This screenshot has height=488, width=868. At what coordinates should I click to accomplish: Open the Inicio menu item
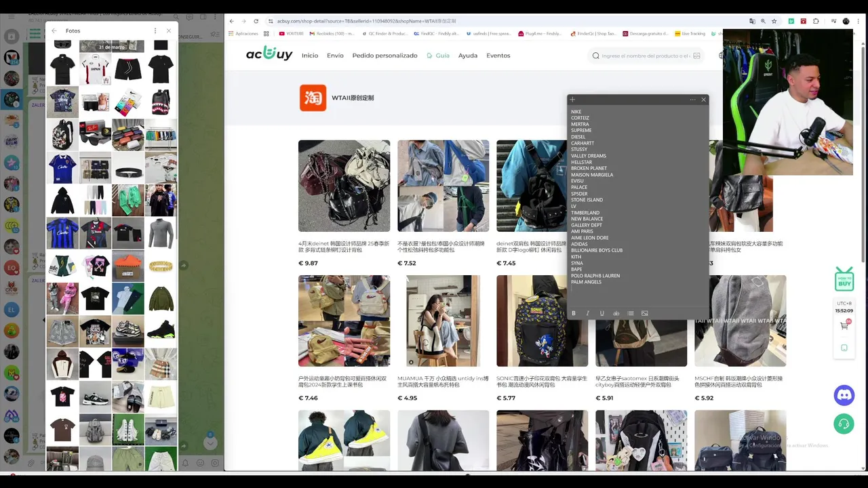310,56
